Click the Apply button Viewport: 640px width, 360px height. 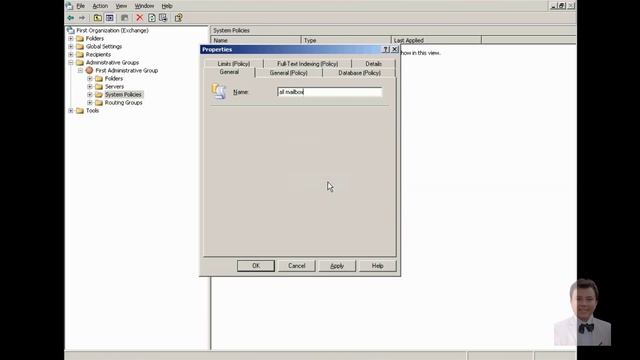click(337, 266)
